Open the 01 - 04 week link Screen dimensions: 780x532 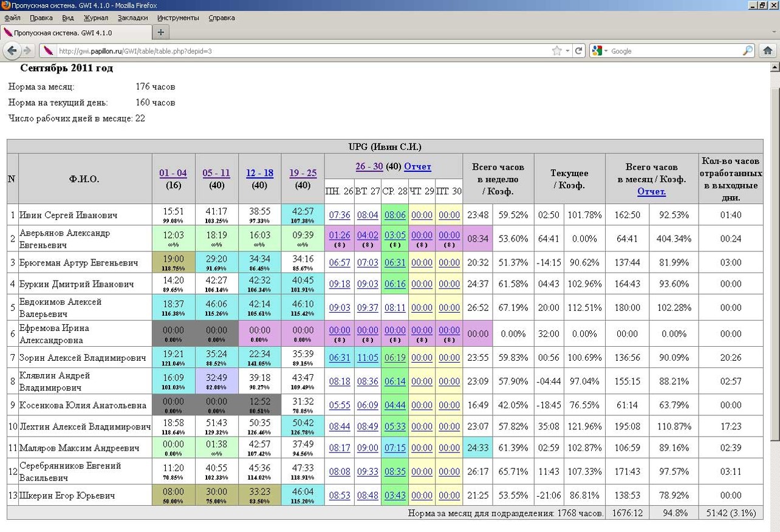click(x=173, y=173)
